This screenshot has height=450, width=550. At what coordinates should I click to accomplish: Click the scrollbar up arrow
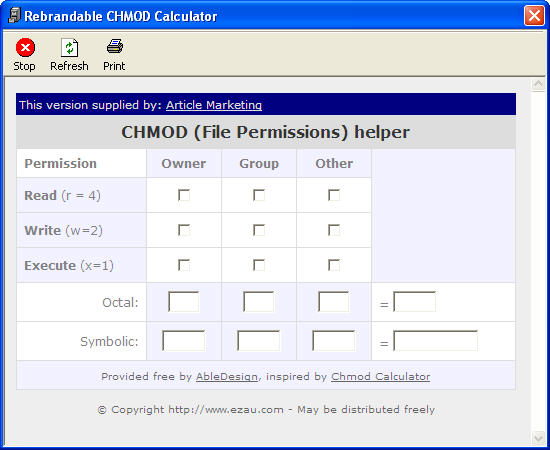[538, 85]
